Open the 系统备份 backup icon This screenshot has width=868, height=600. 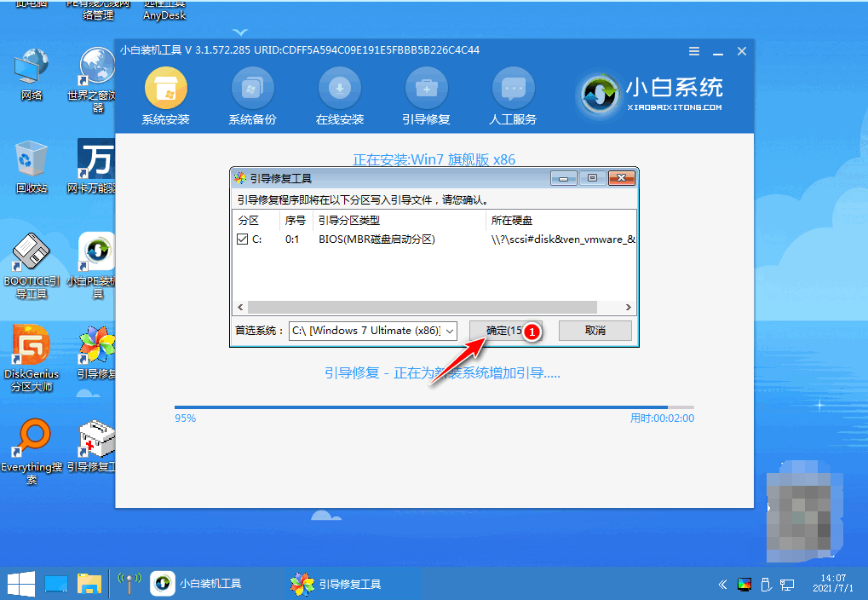pyautogui.click(x=252, y=89)
